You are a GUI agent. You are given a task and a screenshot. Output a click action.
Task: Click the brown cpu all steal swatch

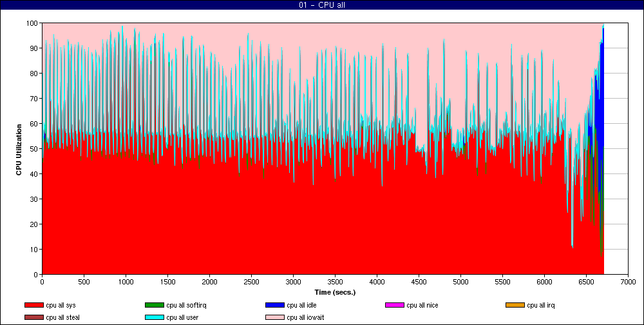(x=33, y=318)
